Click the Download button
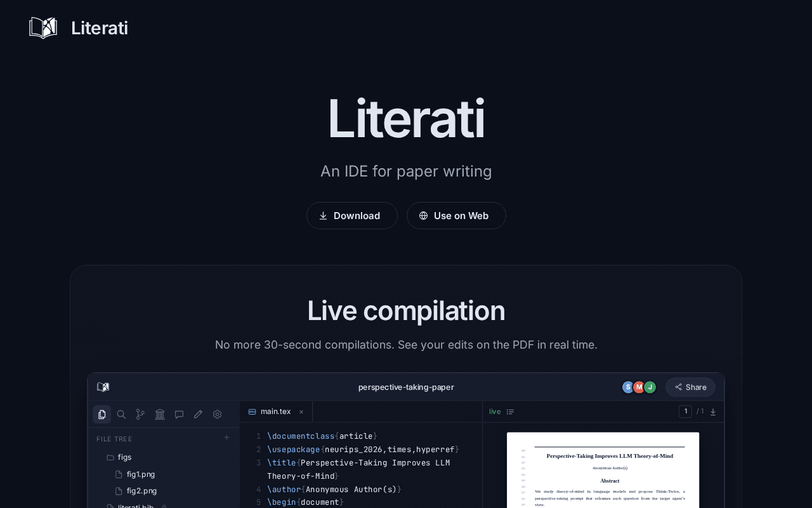 (x=352, y=215)
